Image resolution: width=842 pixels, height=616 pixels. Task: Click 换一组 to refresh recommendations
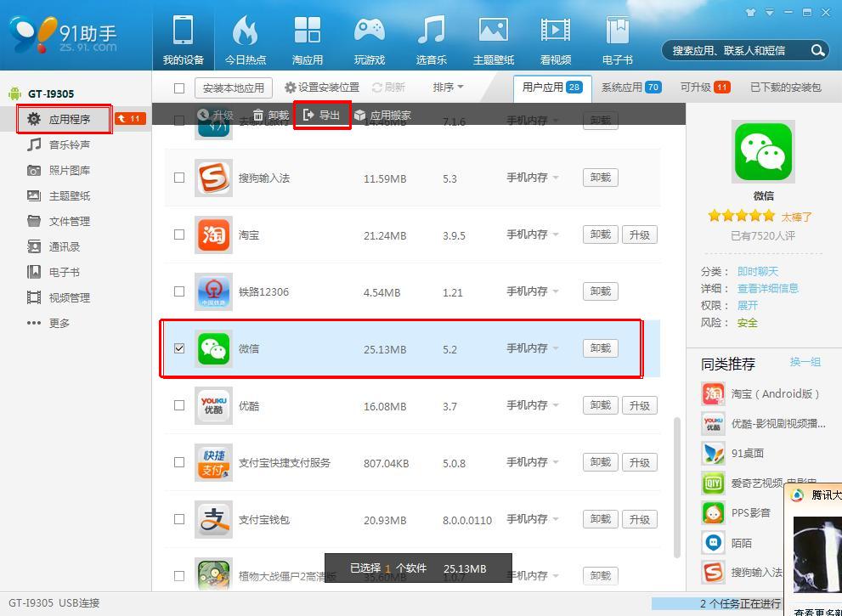tap(805, 362)
